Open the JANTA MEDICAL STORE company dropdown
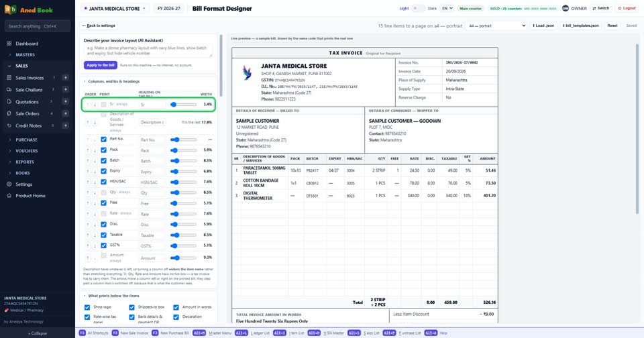Image resolution: width=644 pixels, height=338 pixels. [x=115, y=8]
